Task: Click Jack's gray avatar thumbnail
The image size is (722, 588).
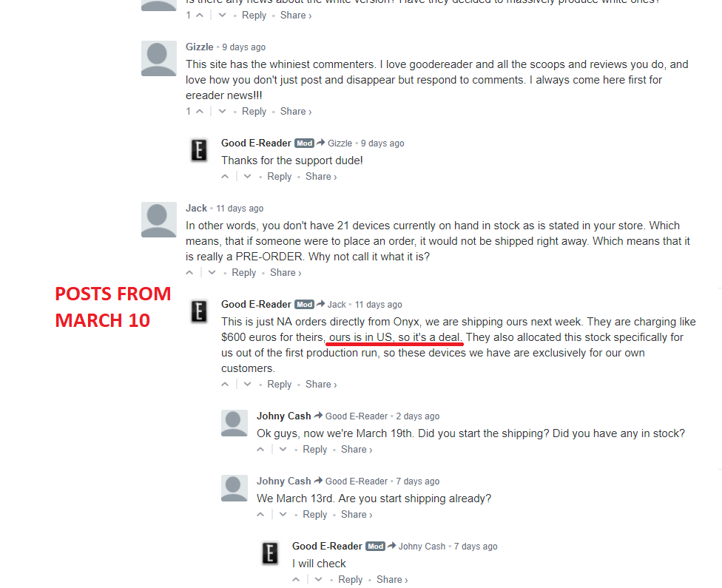Action: pyautogui.click(x=159, y=220)
